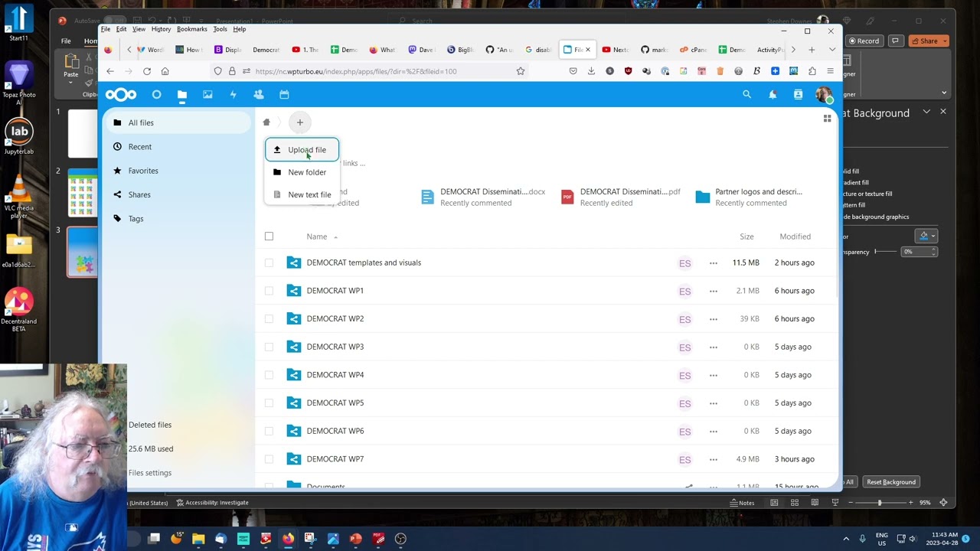Open the Calendar app icon
980x551 pixels.
click(x=284, y=95)
